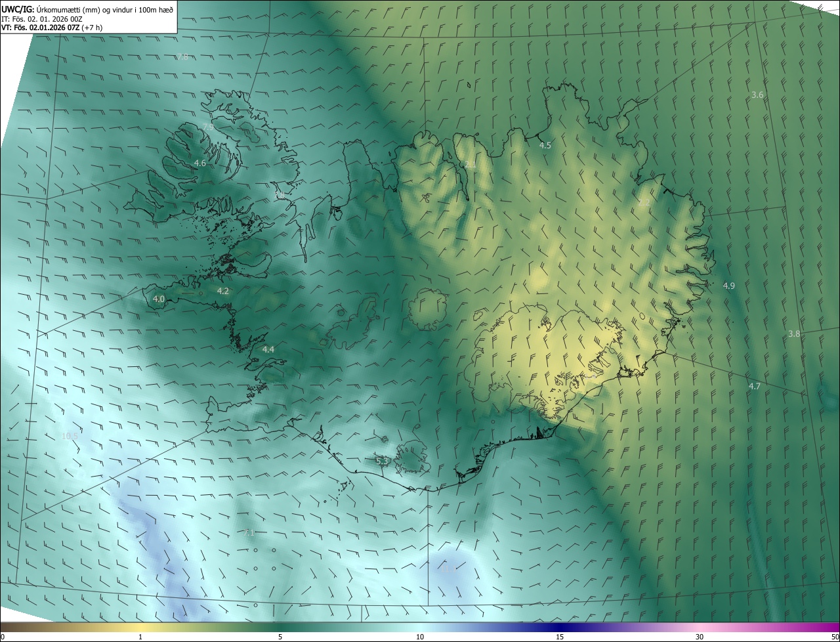Click the magenta segment of the color scale
The image size is (840, 642).
pyautogui.click(x=820, y=627)
